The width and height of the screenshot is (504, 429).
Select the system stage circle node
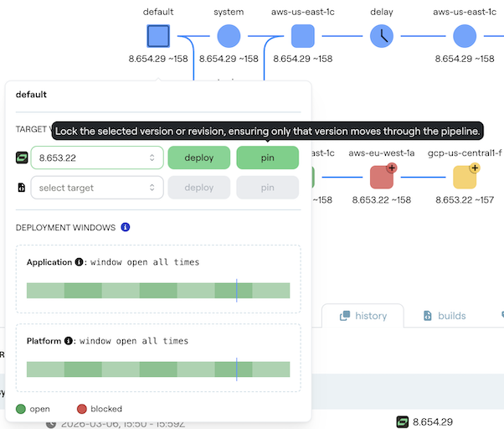pyautogui.click(x=229, y=36)
